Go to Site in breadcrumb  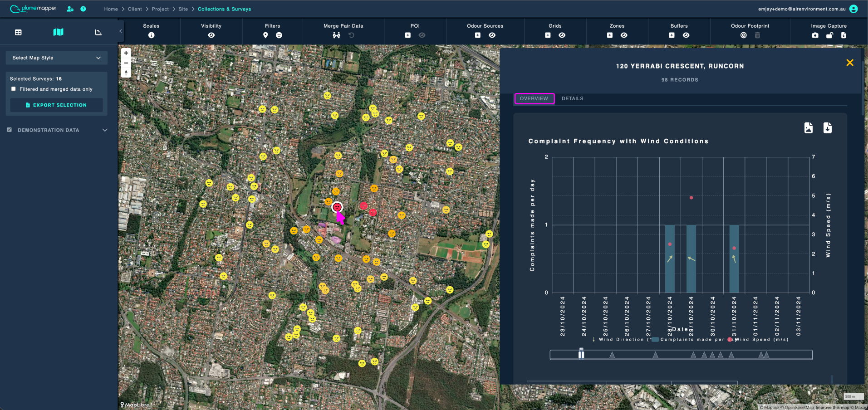click(183, 9)
